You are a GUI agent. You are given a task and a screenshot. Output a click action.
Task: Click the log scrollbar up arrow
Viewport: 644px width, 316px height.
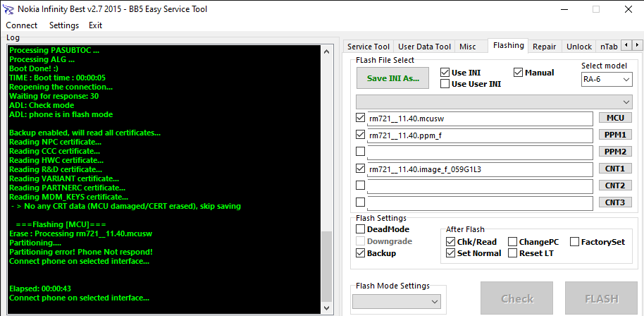327,51
